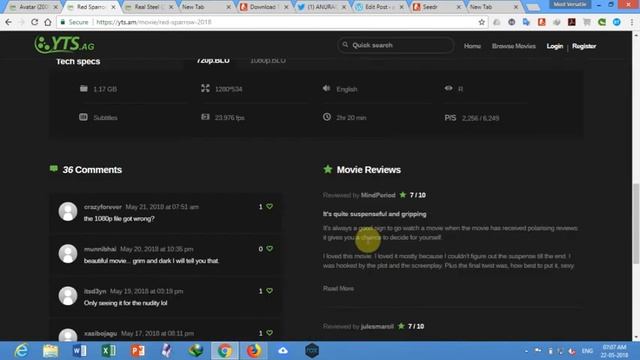Select the 720p.BLU tech specs tab

213,61
